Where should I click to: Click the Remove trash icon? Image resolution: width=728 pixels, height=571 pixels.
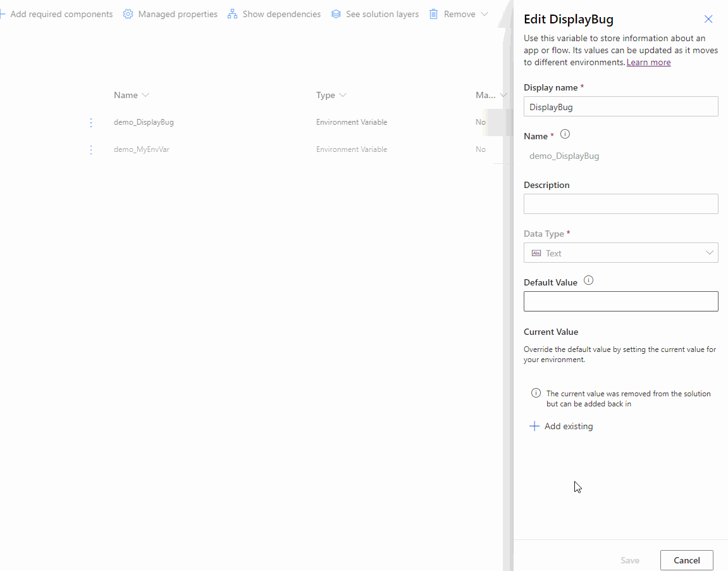433,15
